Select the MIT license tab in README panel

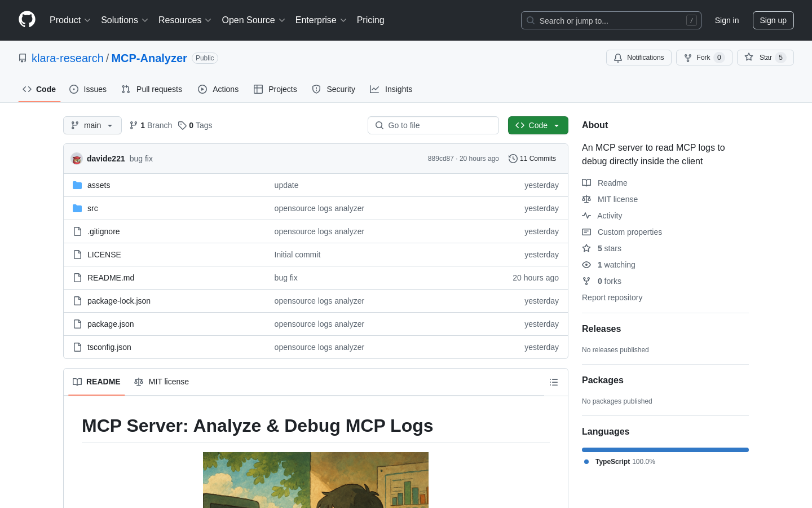[161, 382]
